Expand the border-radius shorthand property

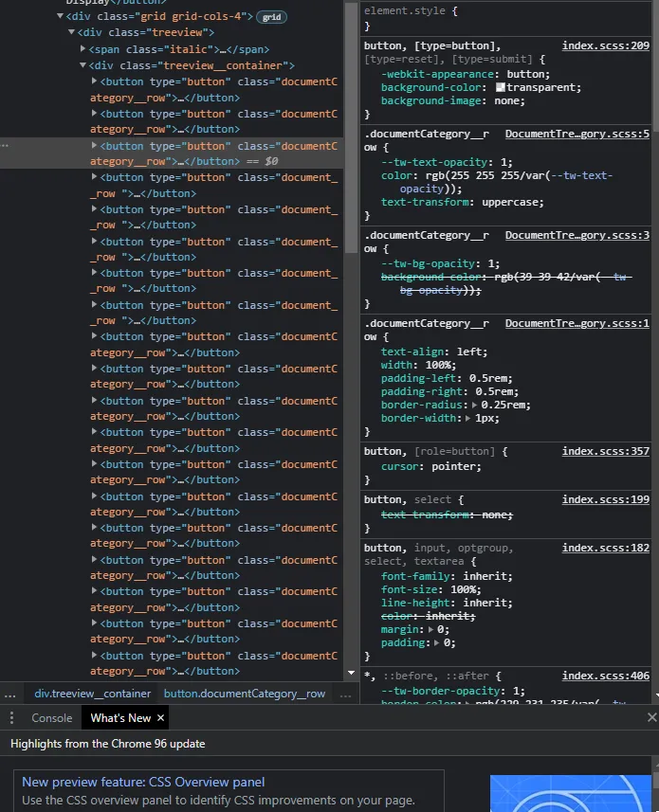475,405
